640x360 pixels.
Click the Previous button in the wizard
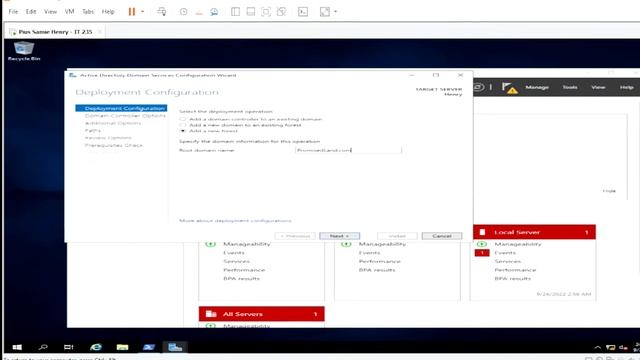[x=295, y=236]
